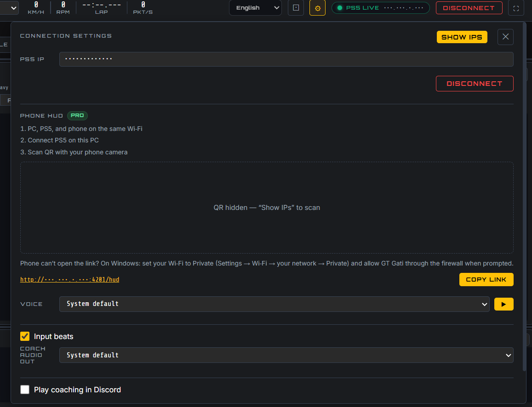Image resolution: width=532 pixels, height=407 pixels.
Task: Expand the Voice System default dropdown
Action: click(274, 304)
